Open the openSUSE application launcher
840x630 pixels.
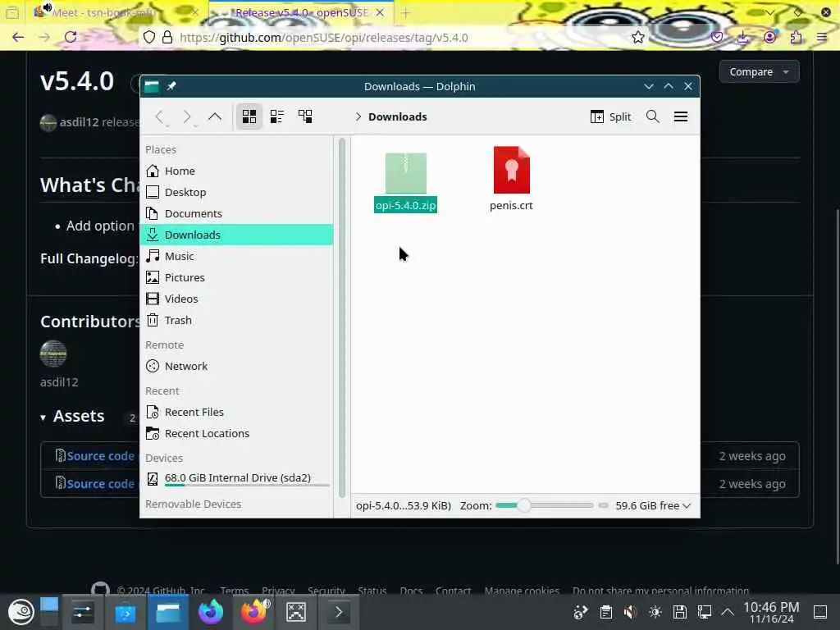[x=21, y=612]
